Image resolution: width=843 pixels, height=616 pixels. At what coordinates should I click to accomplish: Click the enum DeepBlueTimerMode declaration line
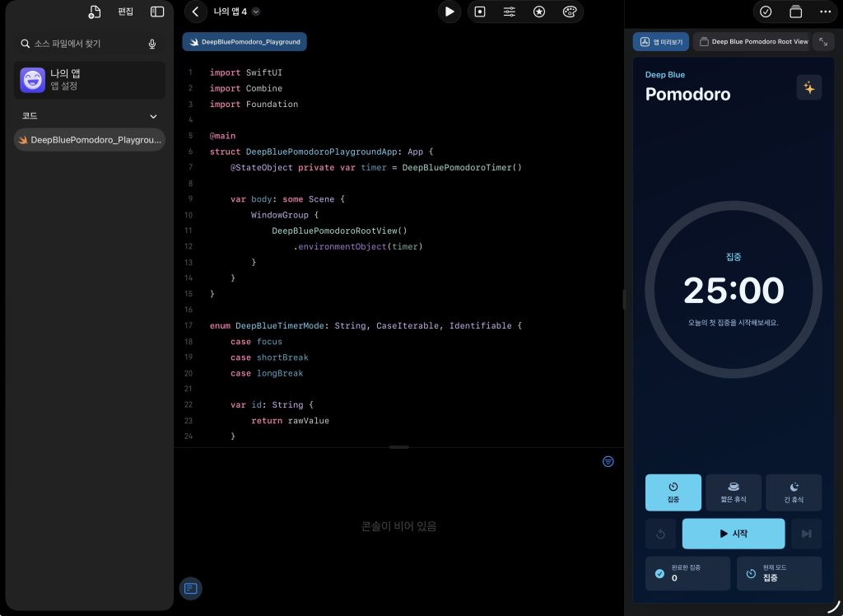coord(366,325)
